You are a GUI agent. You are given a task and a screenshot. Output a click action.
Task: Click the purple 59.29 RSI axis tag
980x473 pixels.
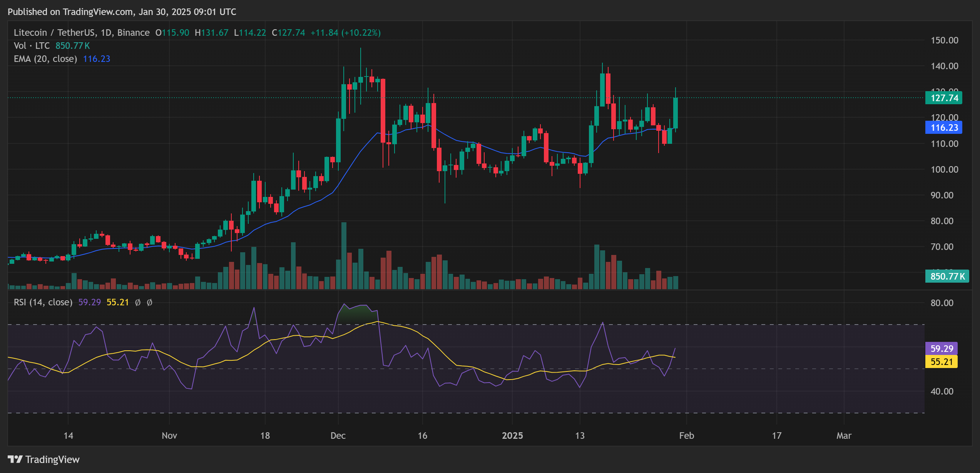pyautogui.click(x=941, y=349)
